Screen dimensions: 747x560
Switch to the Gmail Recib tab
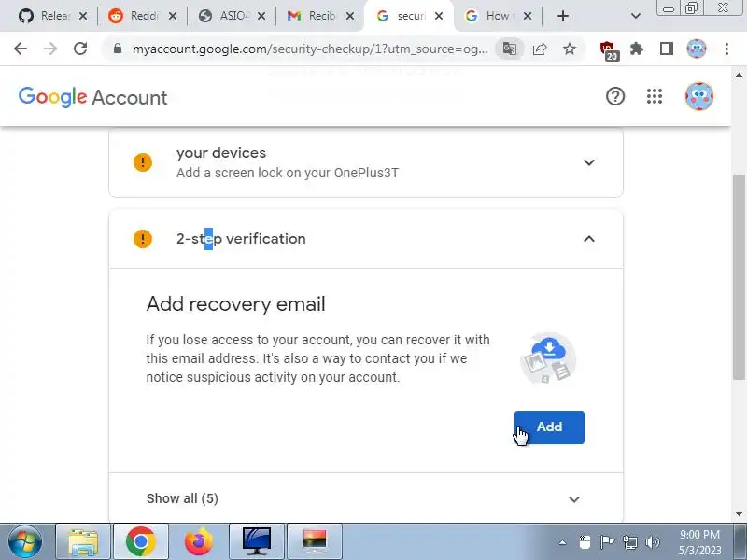pyautogui.click(x=320, y=16)
